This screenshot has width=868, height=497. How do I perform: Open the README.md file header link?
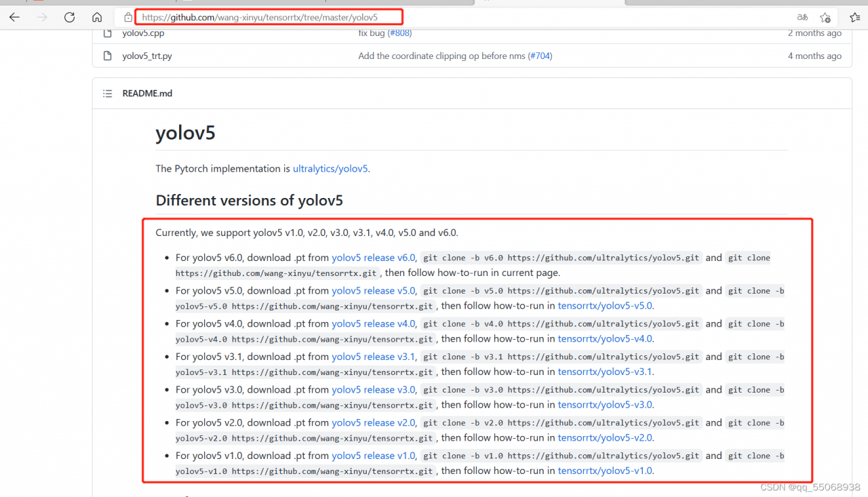click(147, 94)
